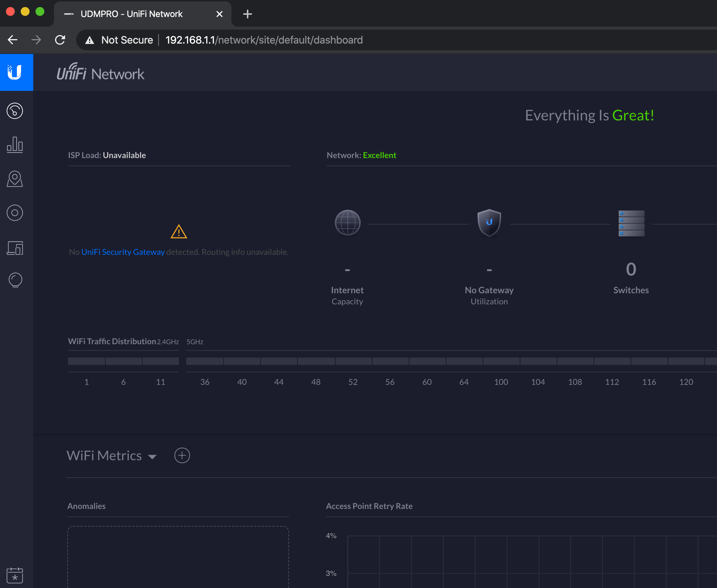Screen dimensions: 717x588
Task: Click the Not Secure warning indicator
Action: click(119, 40)
